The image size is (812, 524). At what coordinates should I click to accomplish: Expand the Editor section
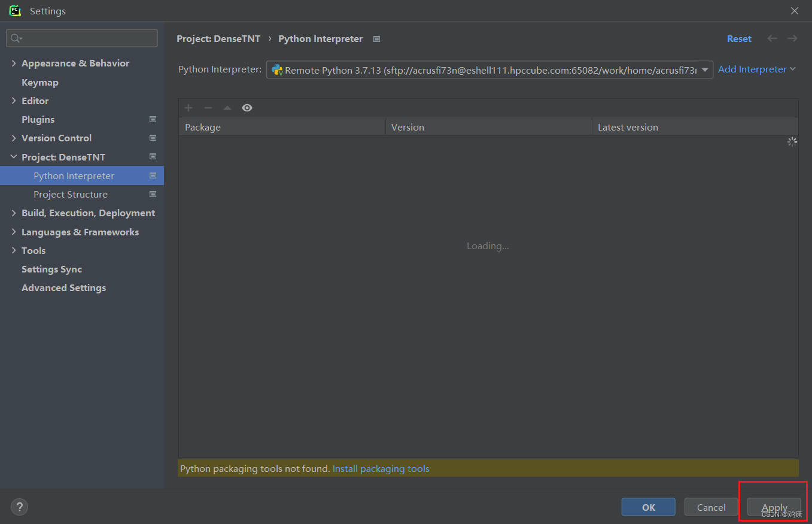[14, 101]
